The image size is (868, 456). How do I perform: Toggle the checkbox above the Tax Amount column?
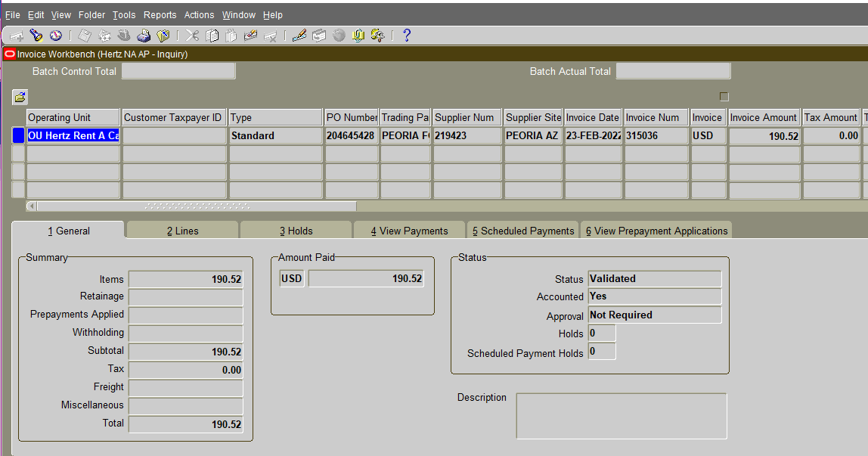(x=724, y=96)
